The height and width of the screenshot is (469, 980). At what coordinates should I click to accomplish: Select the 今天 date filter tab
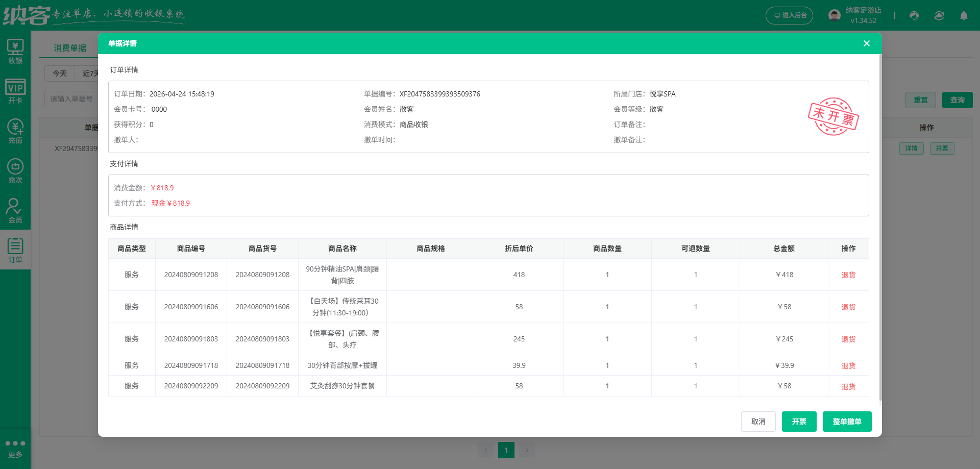click(x=59, y=73)
